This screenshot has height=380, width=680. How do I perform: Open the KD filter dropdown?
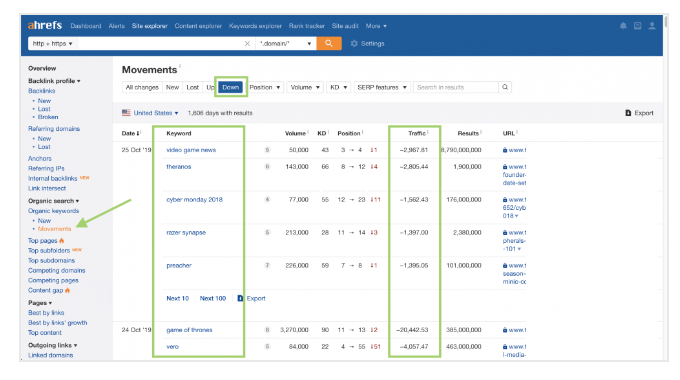339,87
